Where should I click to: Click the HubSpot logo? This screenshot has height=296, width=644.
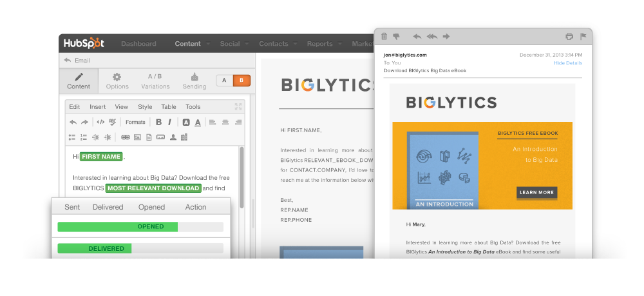click(84, 43)
